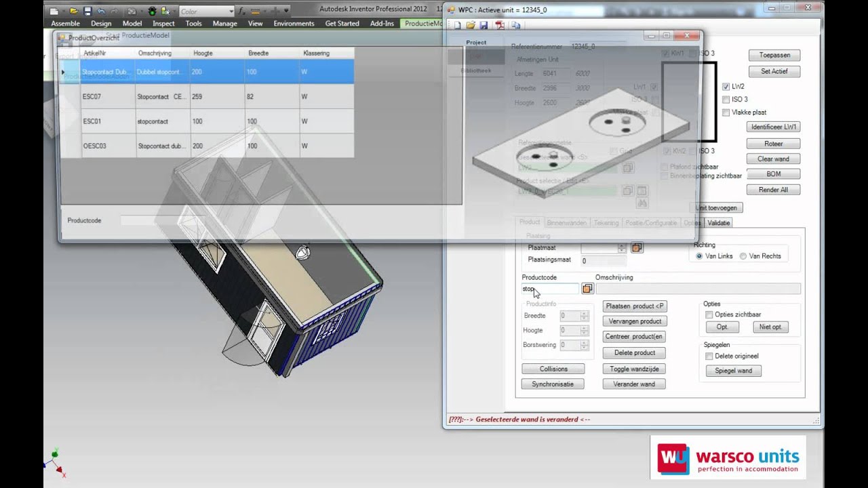The width and height of the screenshot is (868, 488).
Task: Click the New document icon in WPC window
Action: (458, 25)
